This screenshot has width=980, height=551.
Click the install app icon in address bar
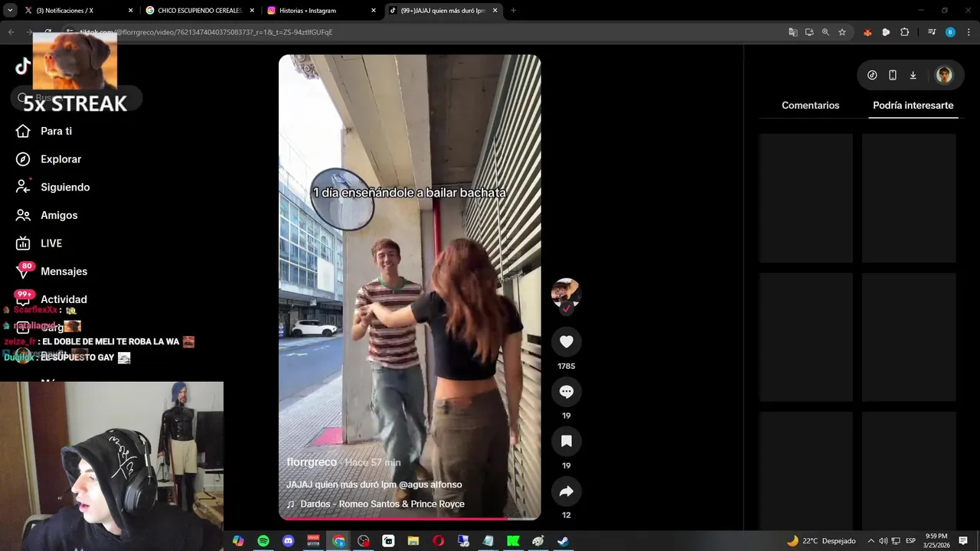pyautogui.click(x=809, y=32)
